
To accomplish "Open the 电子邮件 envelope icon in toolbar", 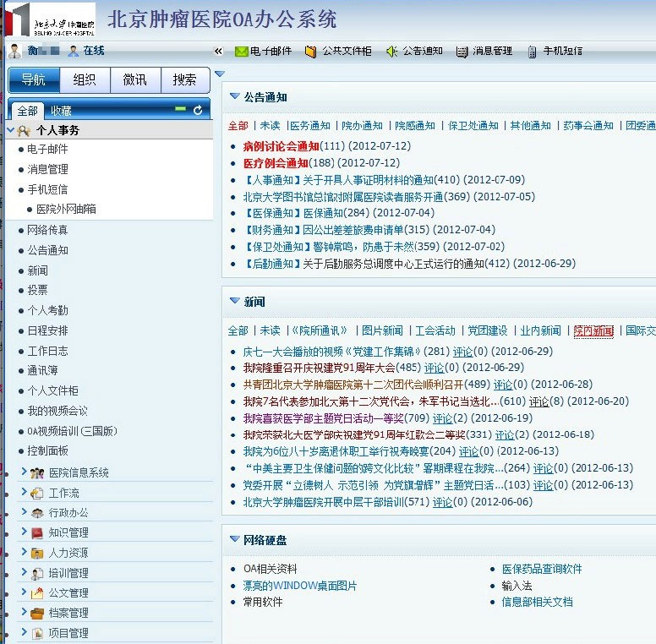I will 242,52.
